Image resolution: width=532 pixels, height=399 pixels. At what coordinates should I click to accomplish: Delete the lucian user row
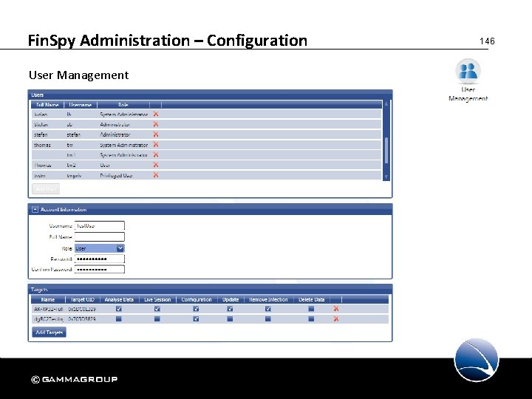[x=156, y=114]
